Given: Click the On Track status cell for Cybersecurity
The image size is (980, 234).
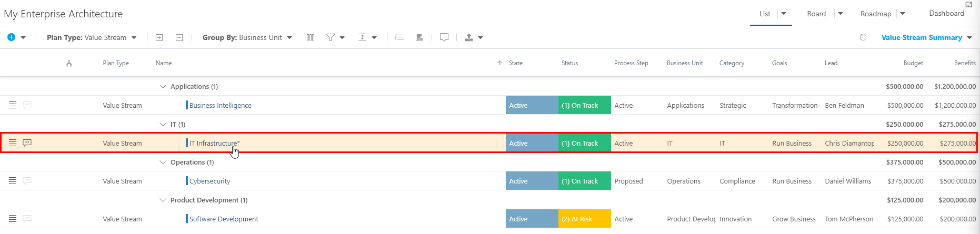Looking at the screenshot, I should (585, 181).
